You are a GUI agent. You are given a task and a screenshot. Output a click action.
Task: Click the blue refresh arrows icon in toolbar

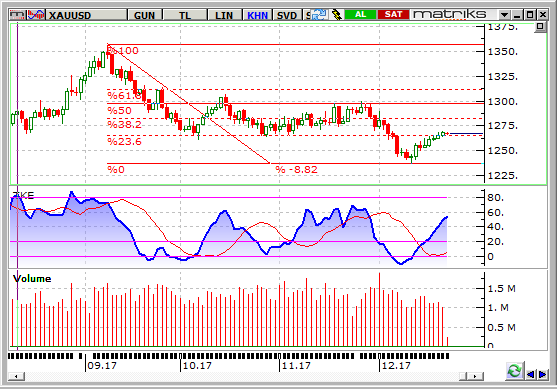[x=319, y=15]
